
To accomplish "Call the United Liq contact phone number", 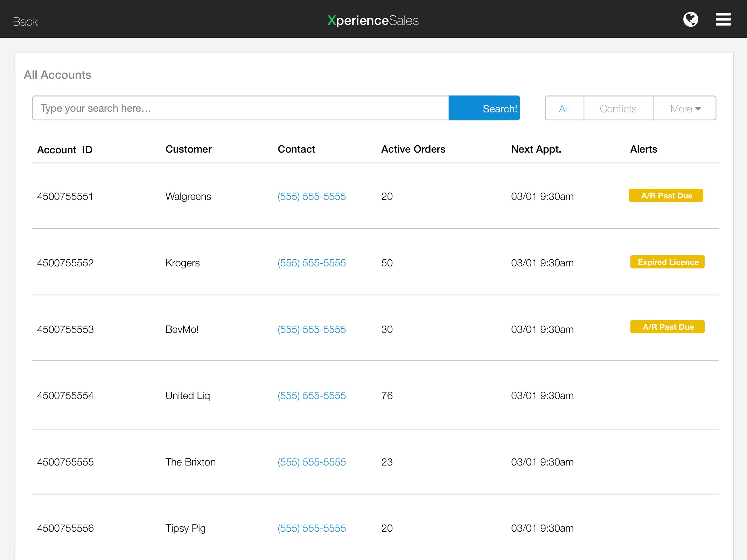I will (312, 395).
